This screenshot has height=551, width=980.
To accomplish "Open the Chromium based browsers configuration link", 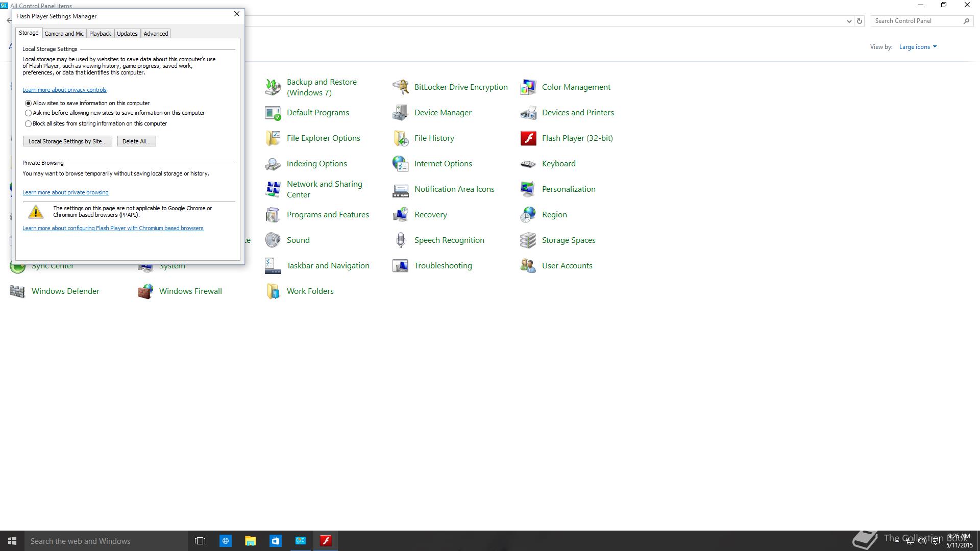I will (113, 228).
